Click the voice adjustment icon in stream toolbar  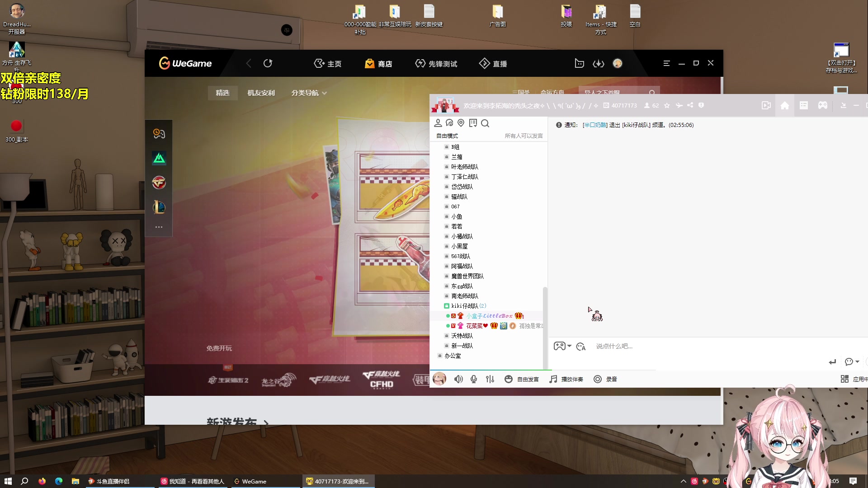pos(490,379)
